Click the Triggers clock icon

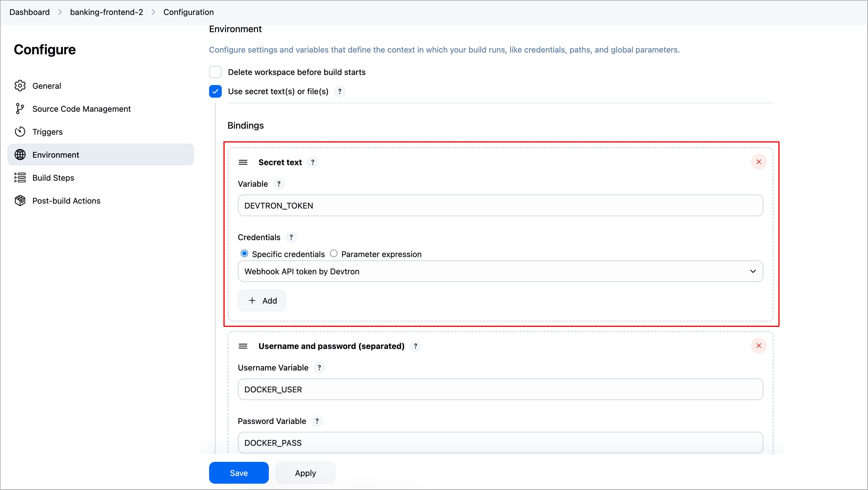coord(20,132)
